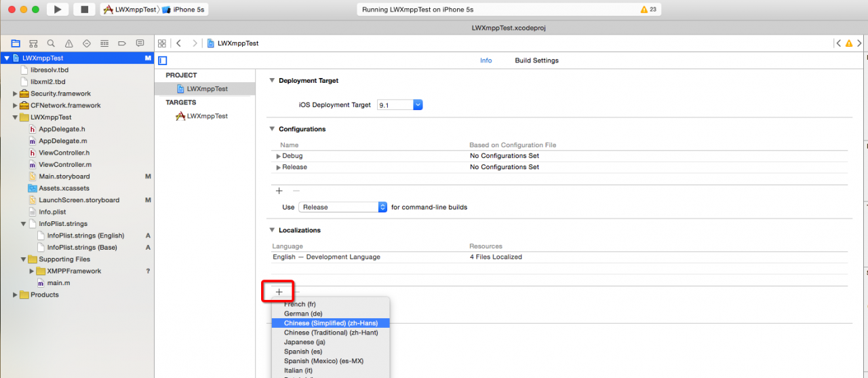Open related items grid menu
This screenshot has width=868, height=378.
pos(162,43)
